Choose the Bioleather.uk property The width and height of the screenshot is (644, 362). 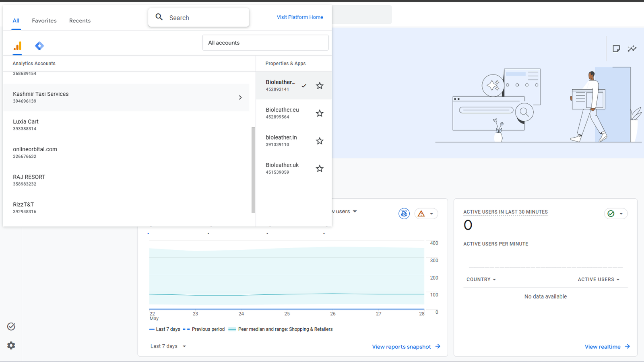point(282,169)
